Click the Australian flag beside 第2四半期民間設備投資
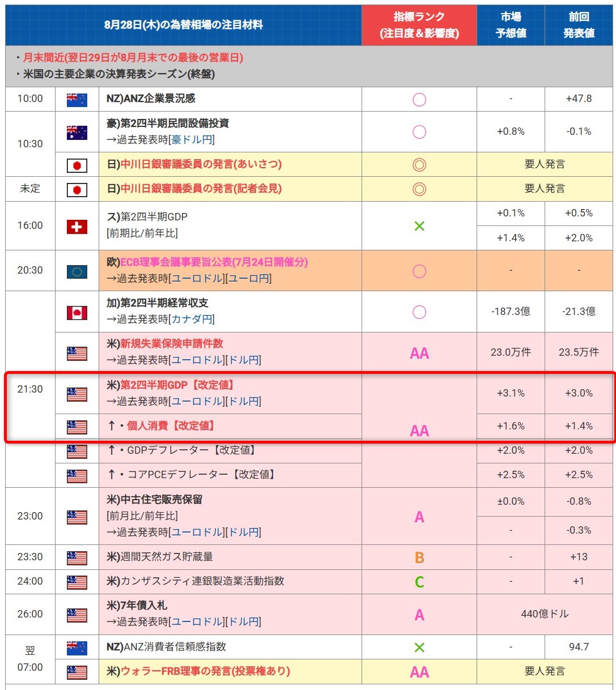The image size is (616, 690). [x=77, y=133]
